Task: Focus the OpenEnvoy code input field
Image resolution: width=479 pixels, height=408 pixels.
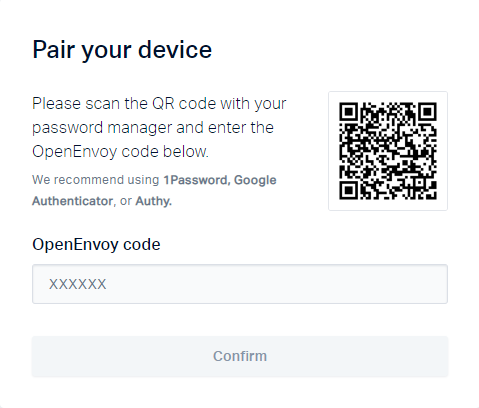Action: click(240, 284)
